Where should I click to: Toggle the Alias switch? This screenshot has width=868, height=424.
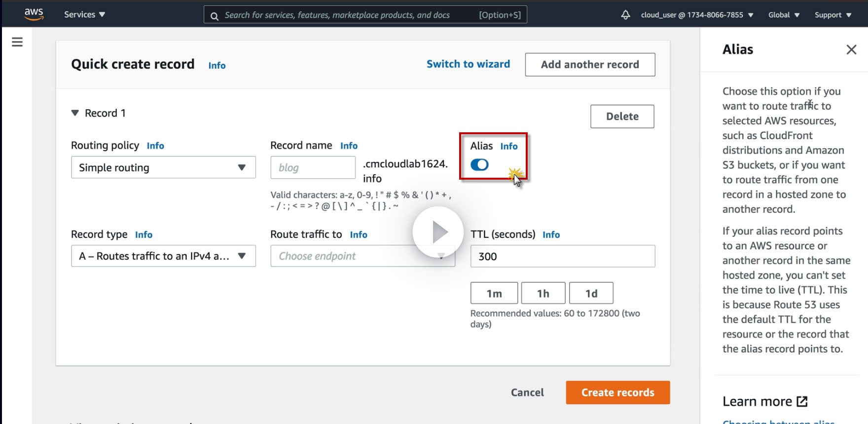point(479,165)
